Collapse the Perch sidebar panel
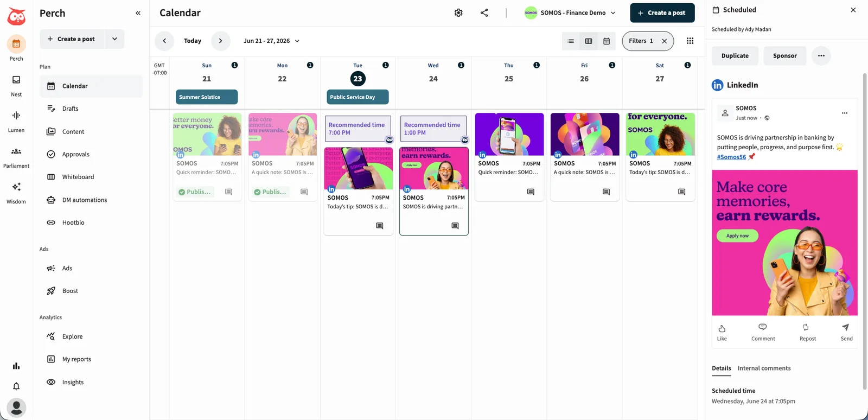 (x=138, y=13)
